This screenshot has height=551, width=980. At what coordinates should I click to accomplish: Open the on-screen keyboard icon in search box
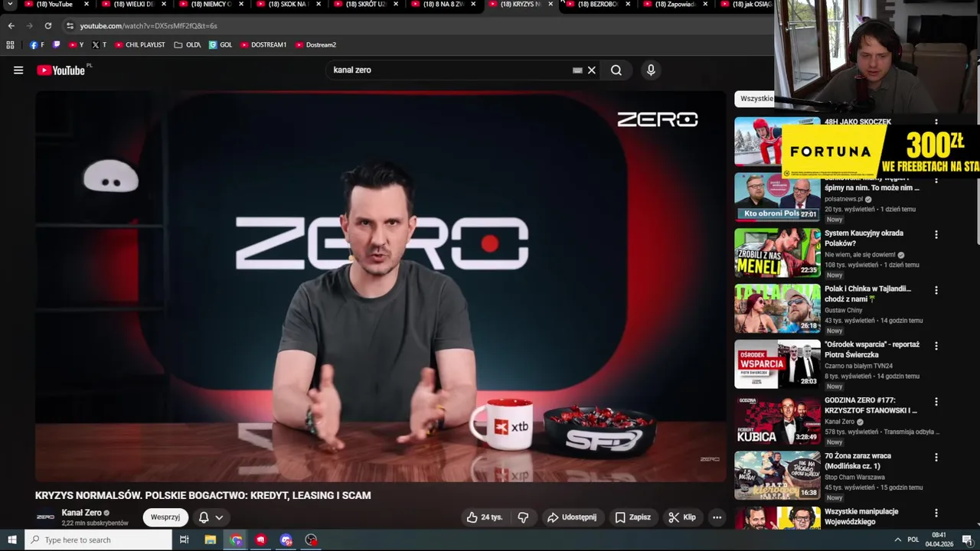pyautogui.click(x=577, y=70)
